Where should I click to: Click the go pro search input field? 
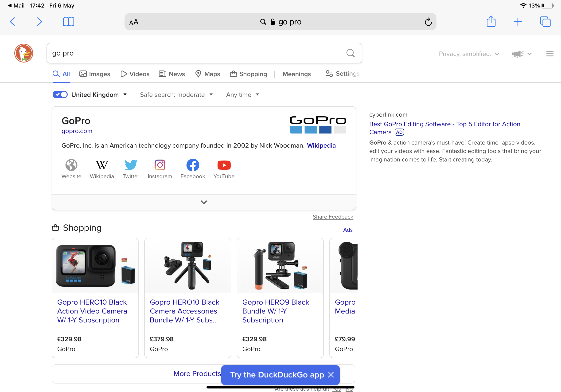click(195, 53)
